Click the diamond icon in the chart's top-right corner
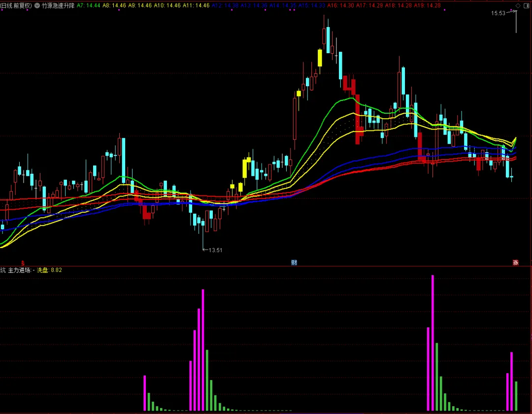Image resolution: width=532 pixels, height=414 pixels. click(518, 6)
